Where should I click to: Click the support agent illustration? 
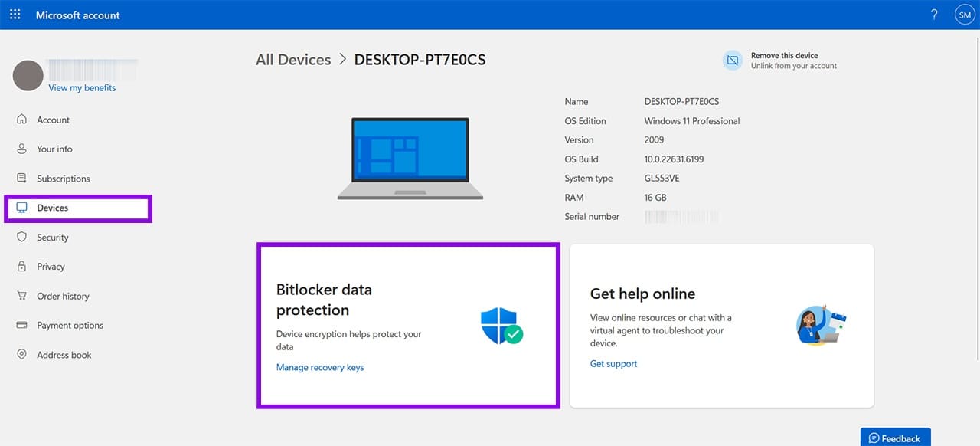(x=821, y=324)
